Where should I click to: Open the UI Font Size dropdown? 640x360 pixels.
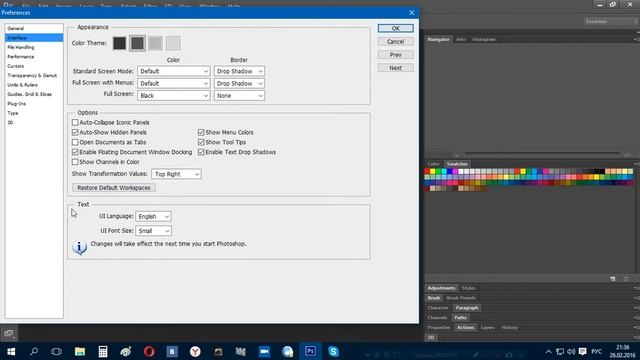[153, 231]
